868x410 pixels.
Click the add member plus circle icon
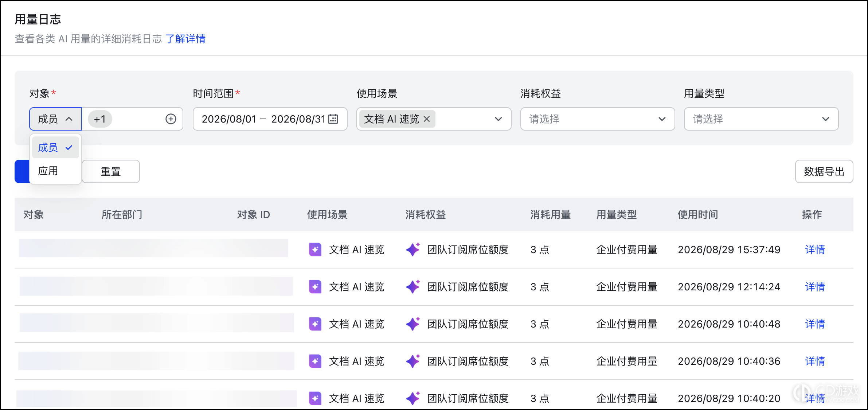[171, 119]
